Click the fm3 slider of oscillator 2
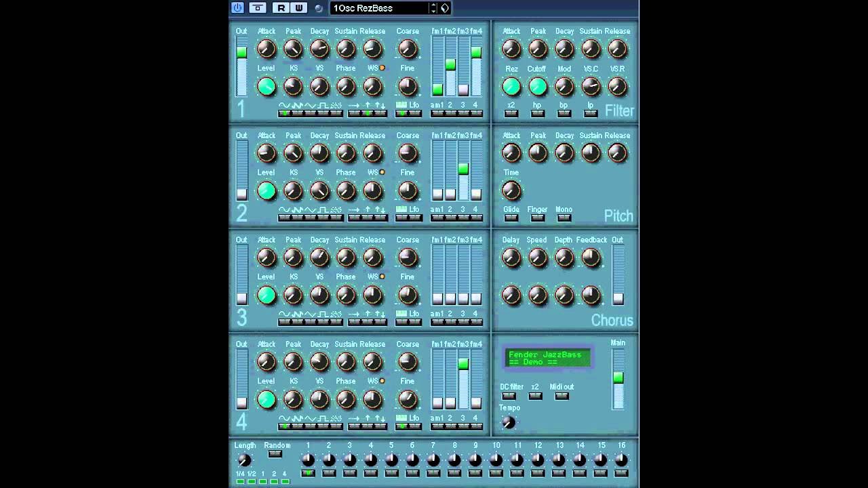The width and height of the screenshot is (868, 488). point(463,171)
